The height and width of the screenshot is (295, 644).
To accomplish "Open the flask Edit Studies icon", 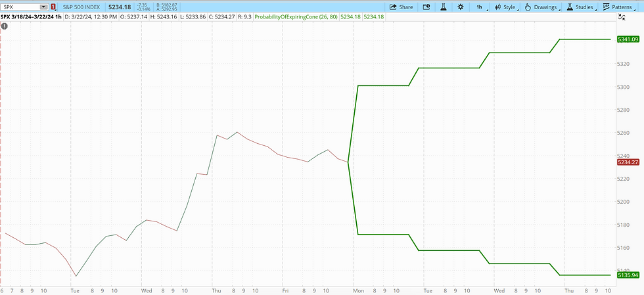I will [443, 7].
